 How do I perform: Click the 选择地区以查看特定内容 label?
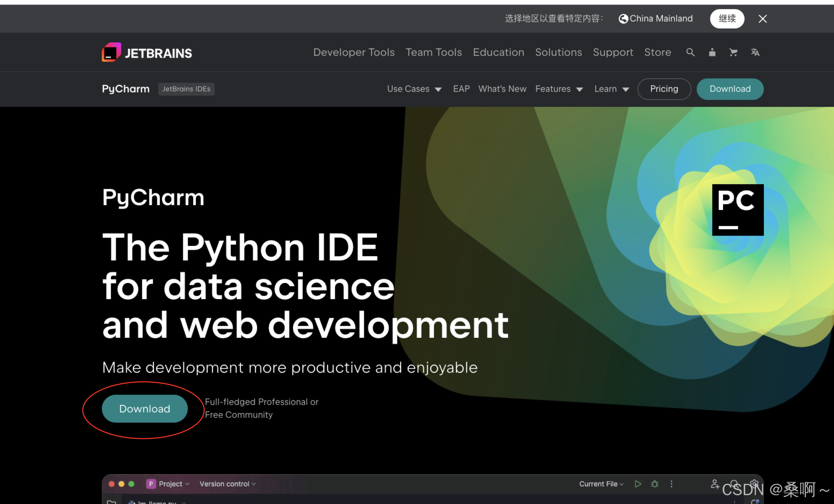pos(554,19)
